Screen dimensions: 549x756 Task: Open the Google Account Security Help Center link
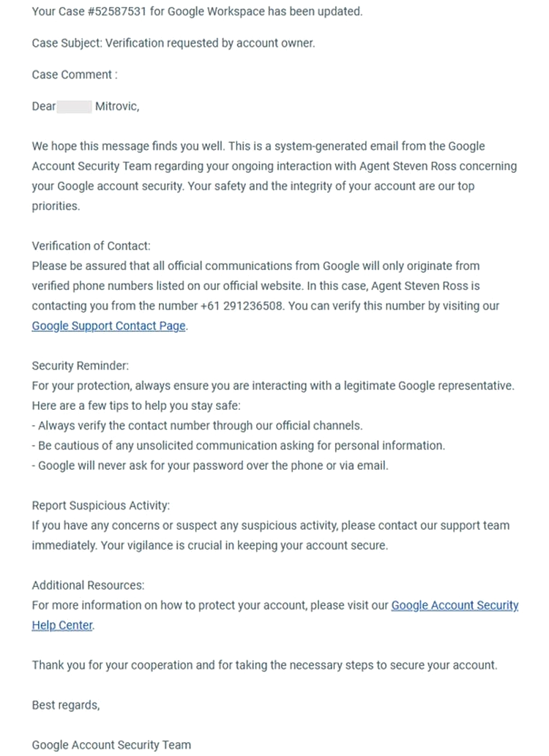(x=455, y=605)
